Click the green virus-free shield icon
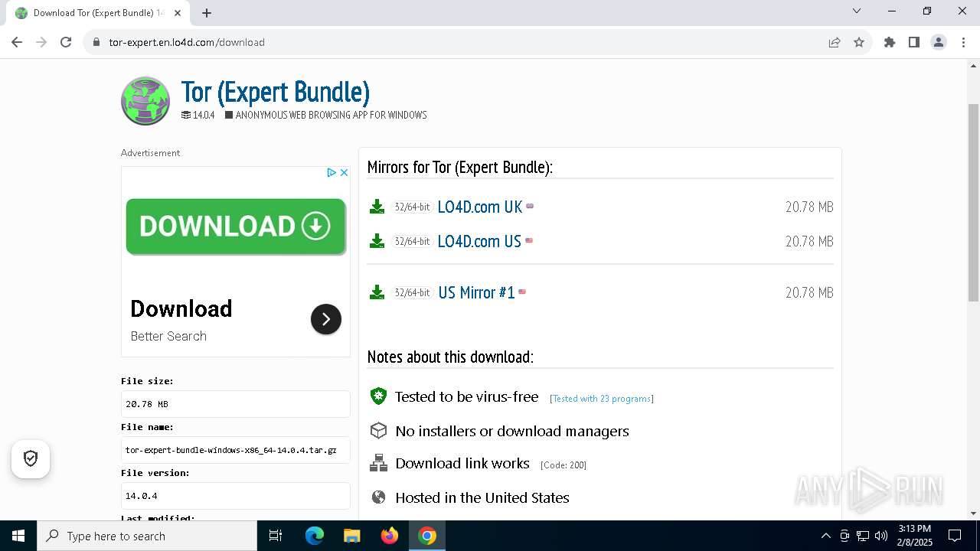Screen dimensions: 980x551 pyautogui.click(x=378, y=396)
